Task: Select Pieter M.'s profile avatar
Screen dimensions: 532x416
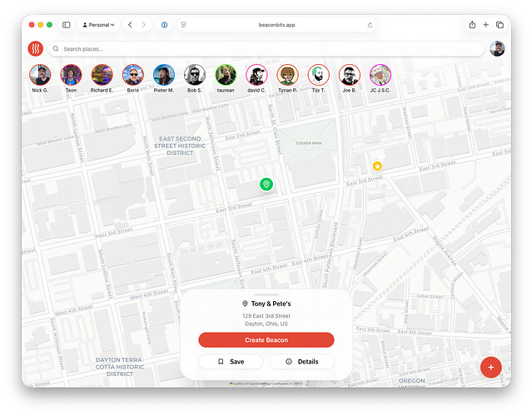Action: [164, 75]
